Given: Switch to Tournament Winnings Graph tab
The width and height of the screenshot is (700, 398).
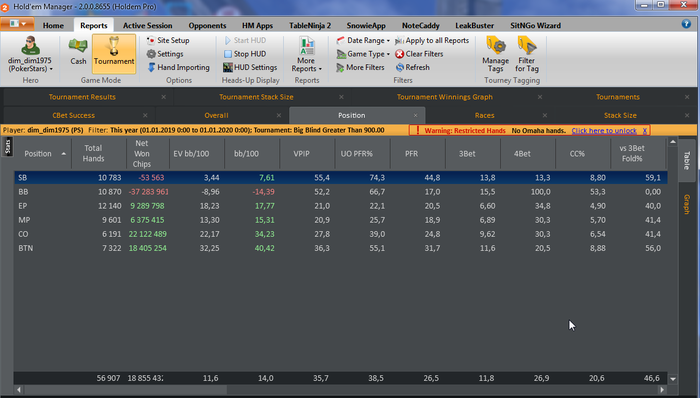Looking at the screenshot, I should (x=445, y=97).
